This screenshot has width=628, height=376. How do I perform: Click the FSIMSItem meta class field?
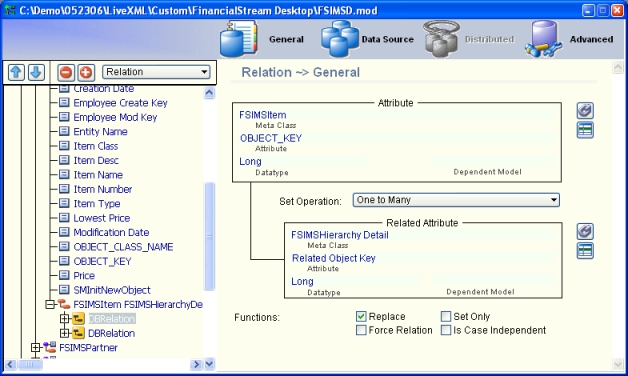pyautogui.click(x=397, y=115)
